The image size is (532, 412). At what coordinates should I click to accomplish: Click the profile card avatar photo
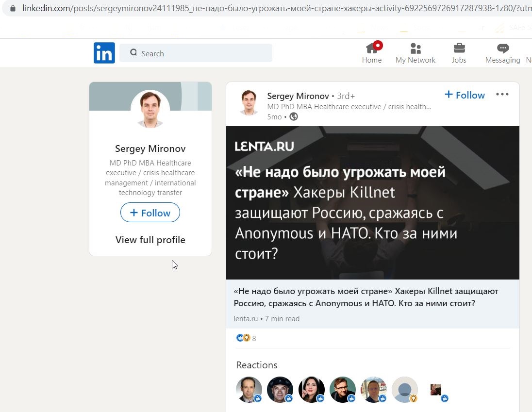click(x=150, y=109)
